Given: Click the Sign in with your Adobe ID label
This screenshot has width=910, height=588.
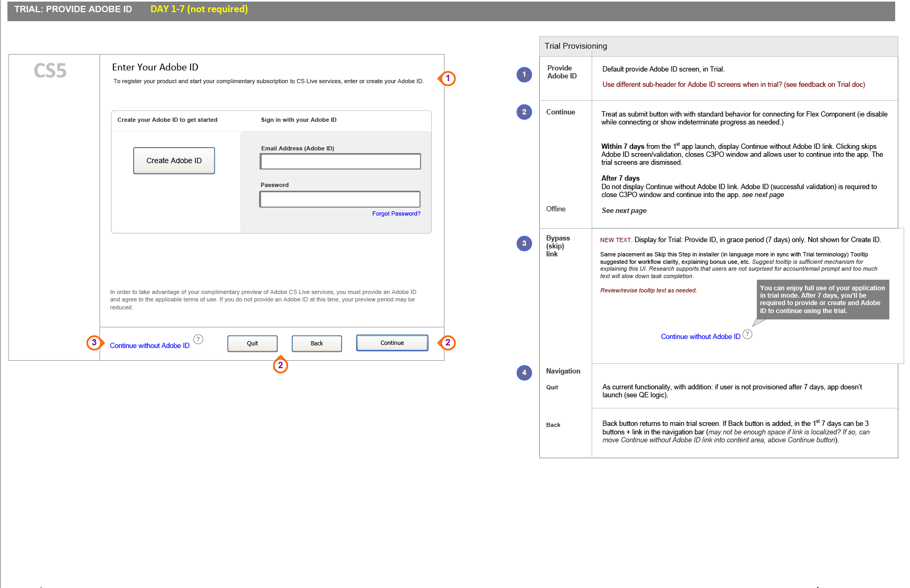Looking at the screenshot, I should pyautogui.click(x=299, y=120).
